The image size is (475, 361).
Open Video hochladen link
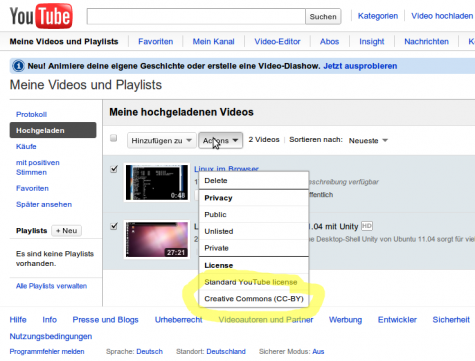442,16
